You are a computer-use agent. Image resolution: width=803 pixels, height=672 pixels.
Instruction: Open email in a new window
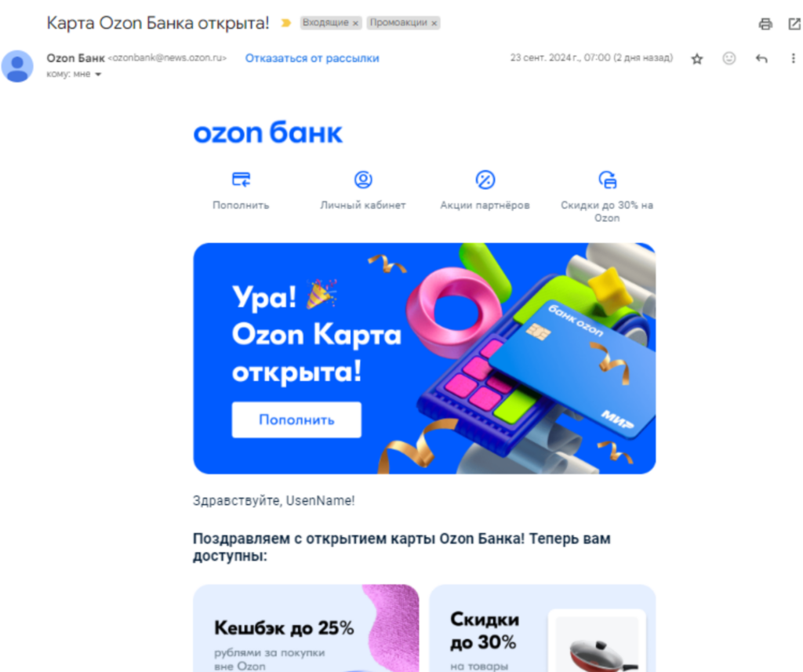(794, 24)
